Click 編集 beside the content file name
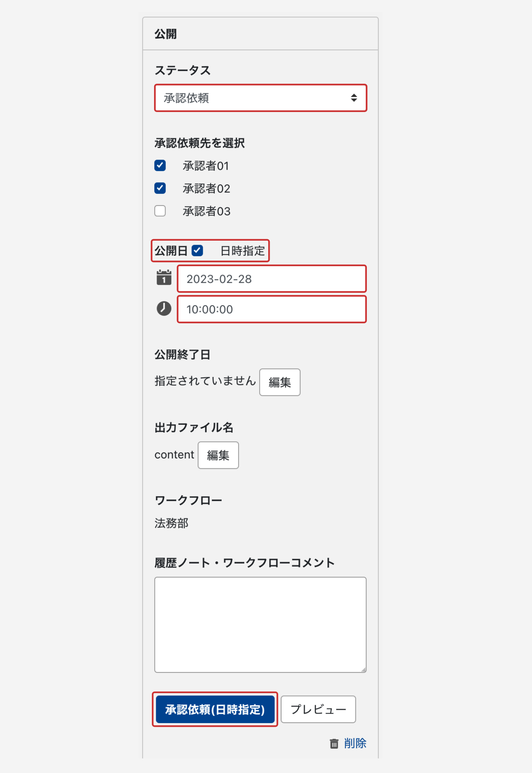Image resolution: width=532 pixels, height=773 pixels. tap(218, 455)
